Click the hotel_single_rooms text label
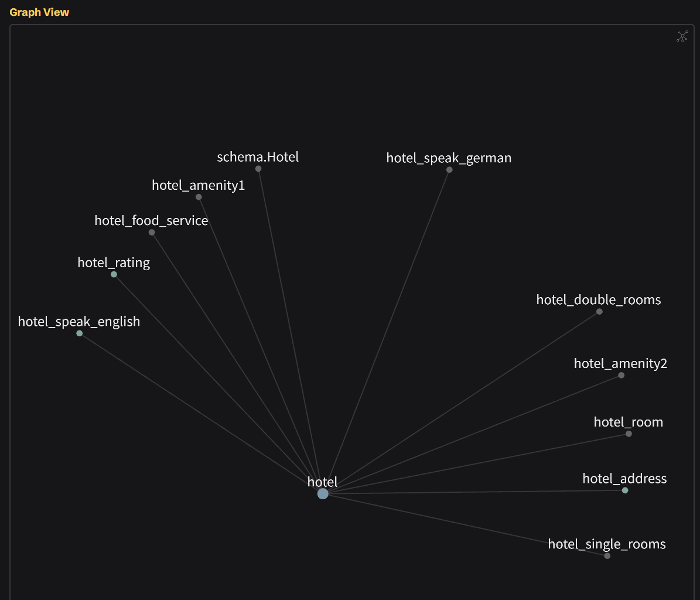 coord(606,544)
